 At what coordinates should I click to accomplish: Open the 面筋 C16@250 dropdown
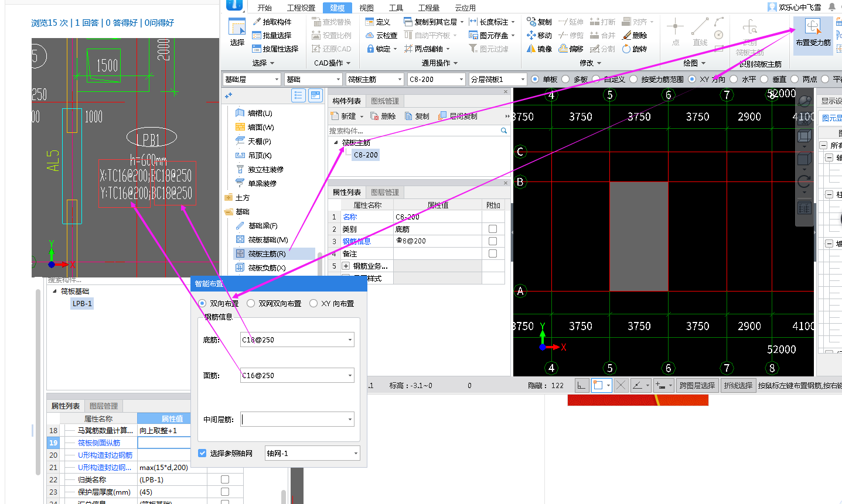tap(350, 375)
